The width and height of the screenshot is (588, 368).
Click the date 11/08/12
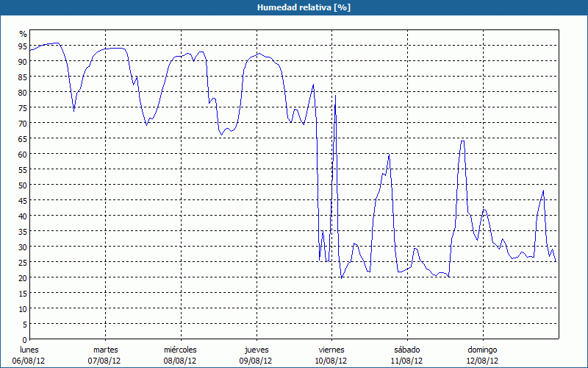pos(406,361)
